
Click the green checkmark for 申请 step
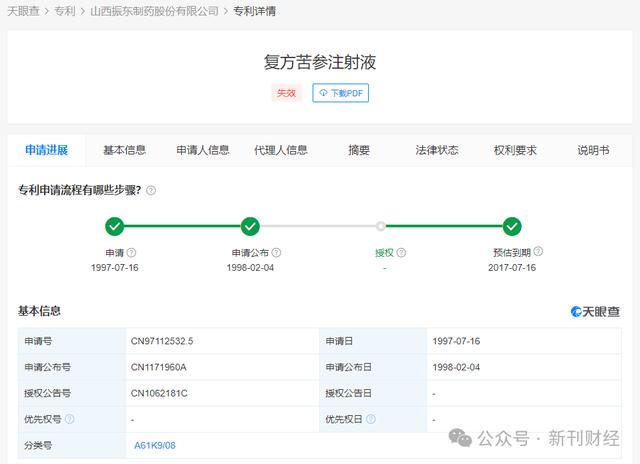[115, 226]
